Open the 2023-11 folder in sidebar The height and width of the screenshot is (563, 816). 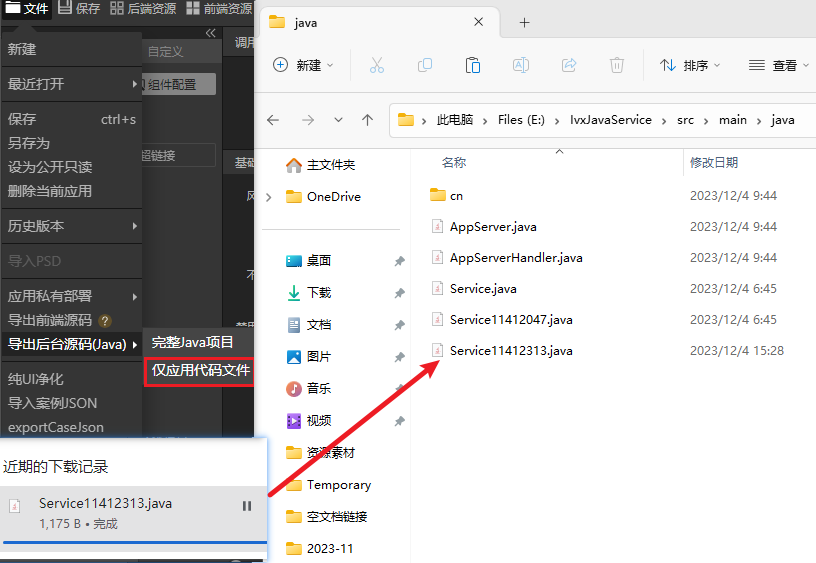click(x=320, y=548)
